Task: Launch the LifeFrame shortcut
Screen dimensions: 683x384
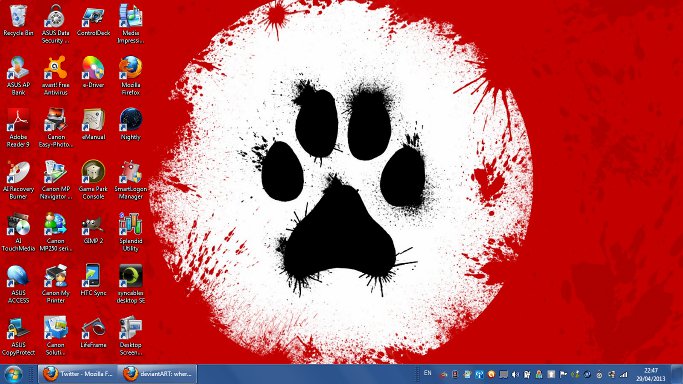Action: tap(93, 333)
